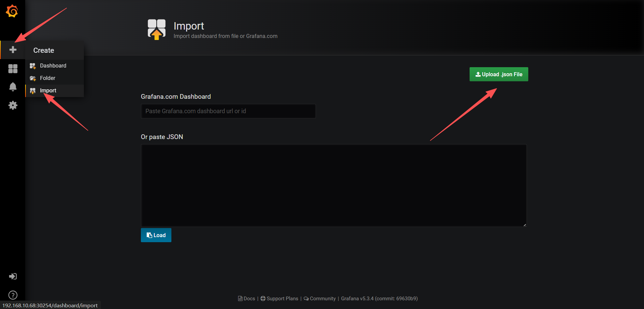Open the Alerting bell icon
The image size is (644, 309).
13,87
